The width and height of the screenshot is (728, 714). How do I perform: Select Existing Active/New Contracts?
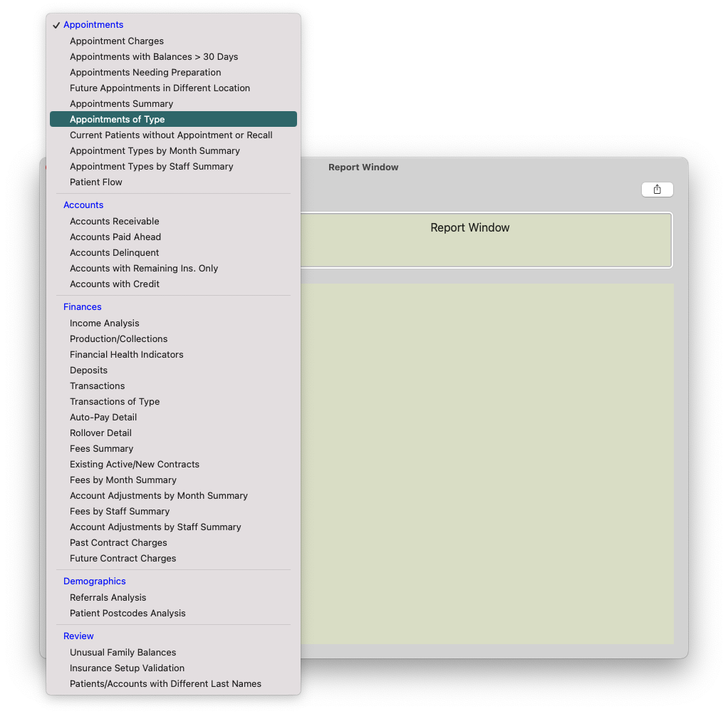pos(134,464)
